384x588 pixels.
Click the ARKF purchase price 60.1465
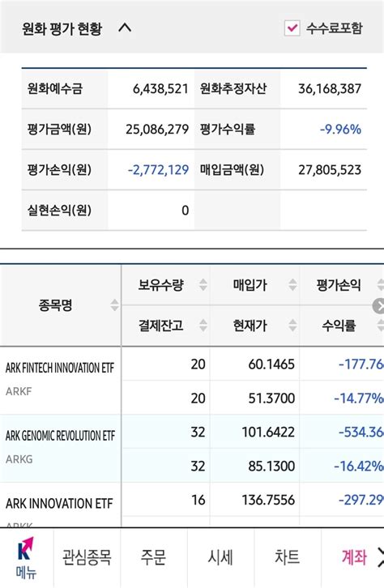pos(271,364)
